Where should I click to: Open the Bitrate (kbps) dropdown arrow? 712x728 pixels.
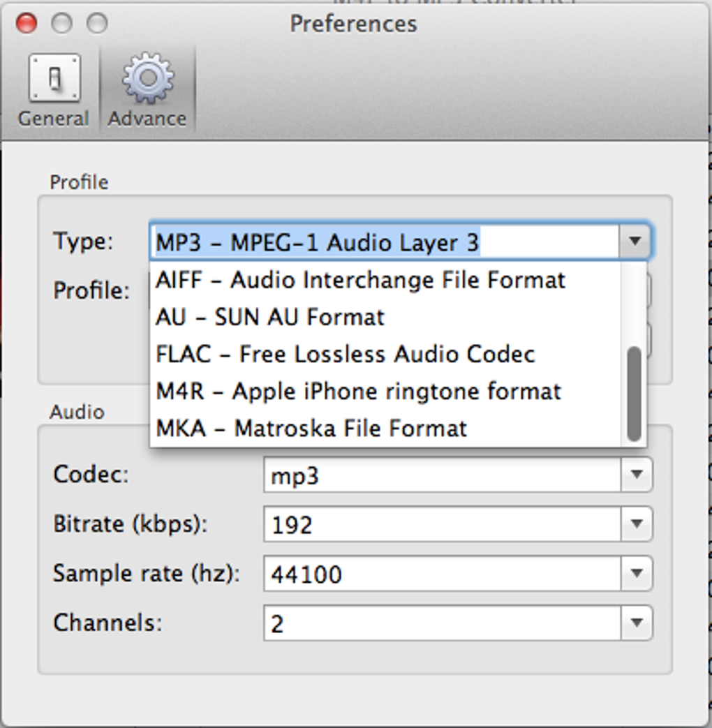(637, 524)
